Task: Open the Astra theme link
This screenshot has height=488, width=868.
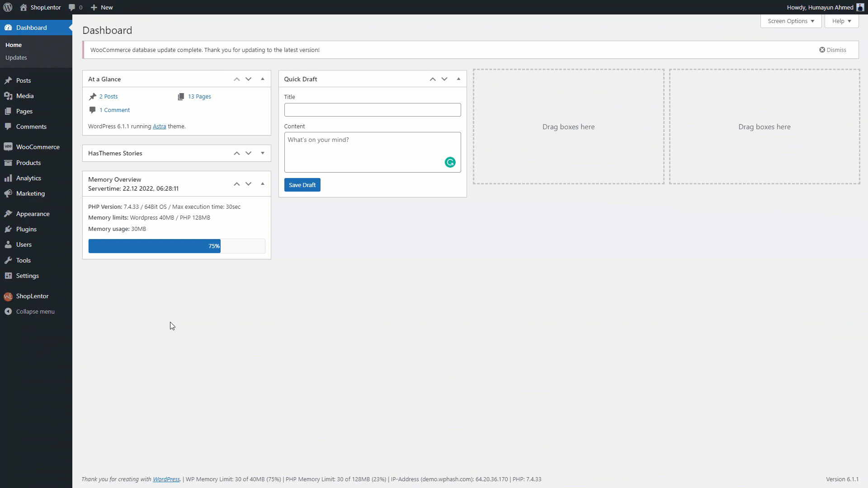Action: pos(159,127)
